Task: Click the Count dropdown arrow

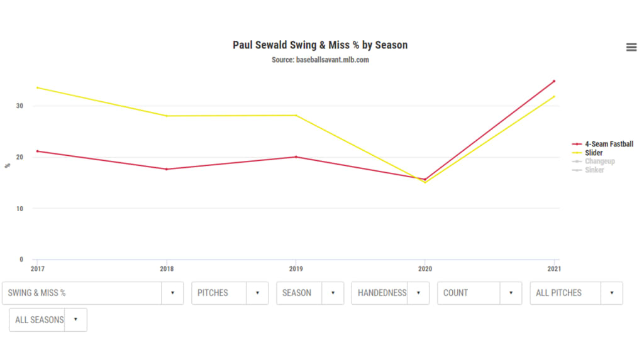Action: [511, 293]
